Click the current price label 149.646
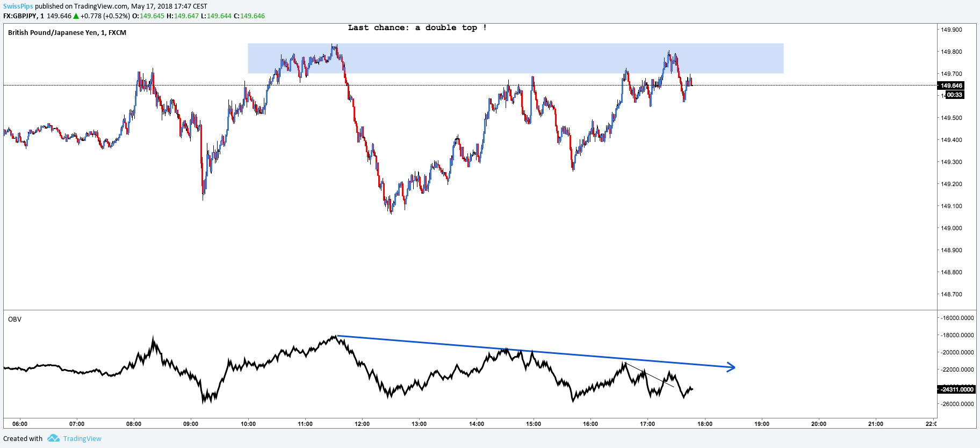The width and height of the screenshot is (980, 448). [951, 86]
